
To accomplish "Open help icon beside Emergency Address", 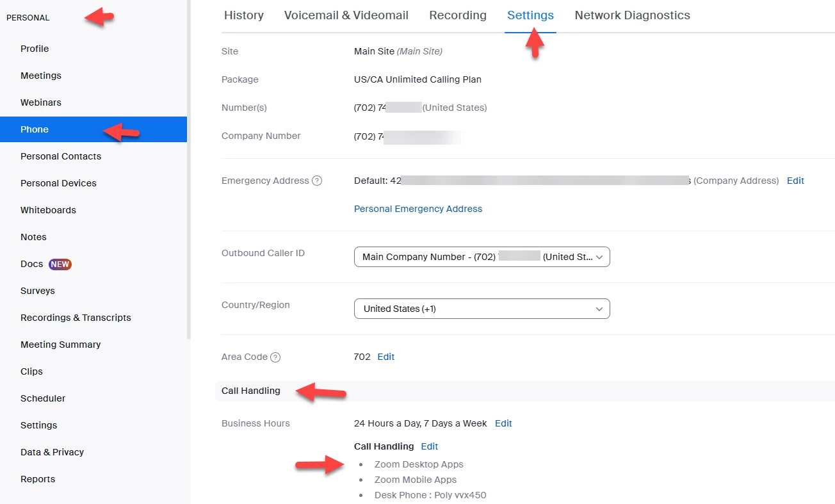I will (317, 181).
